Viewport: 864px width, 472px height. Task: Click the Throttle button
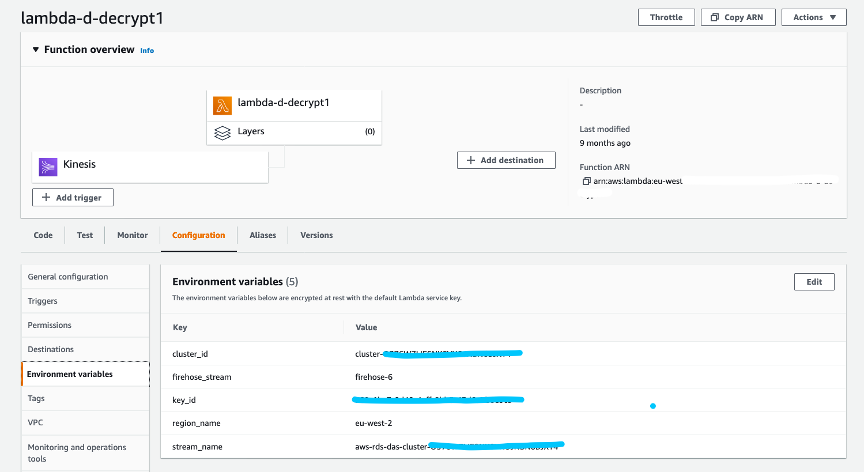point(666,17)
